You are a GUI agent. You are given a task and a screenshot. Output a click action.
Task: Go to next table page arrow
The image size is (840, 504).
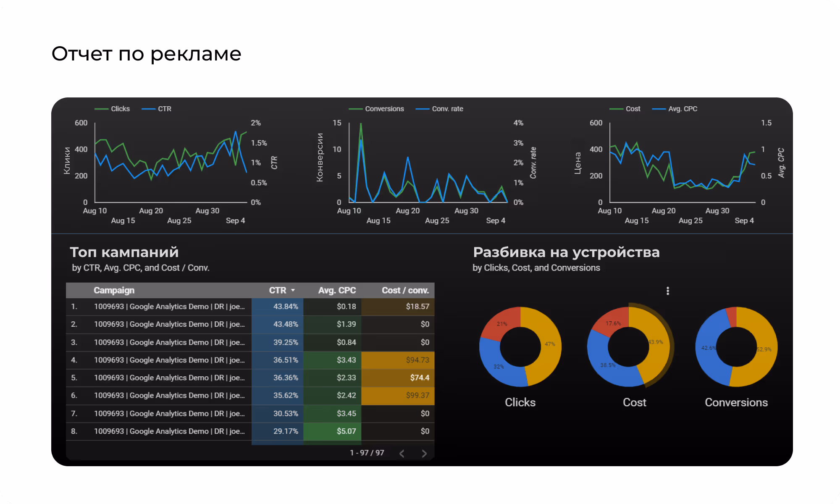pos(424,454)
